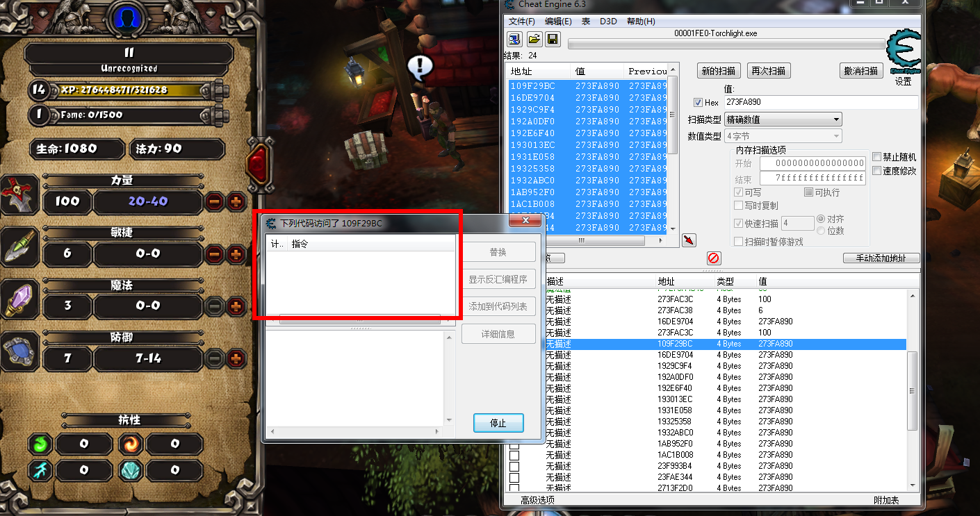Check the 扫描时暂停游戏 checkbox
This screenshot has width=980, height=516.
[x=738, y=242]
